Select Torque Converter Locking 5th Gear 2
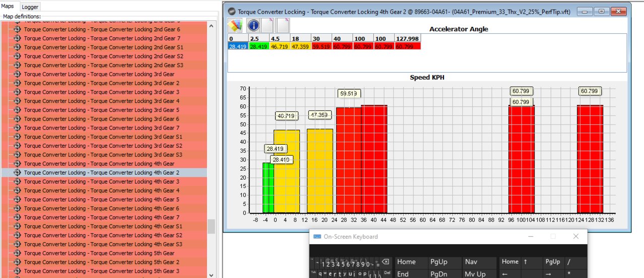 [x=102, y=262]
